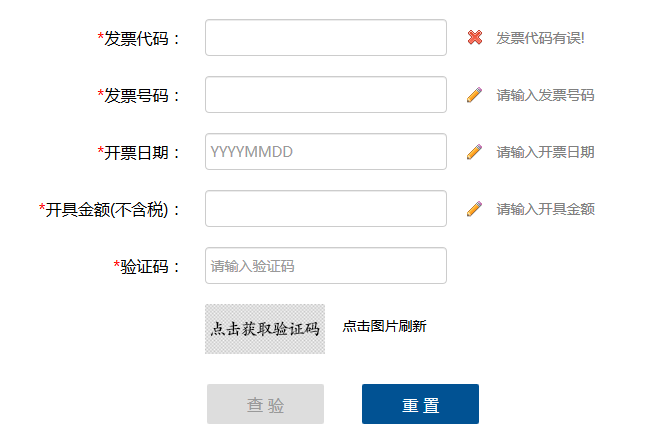Click captcha image 点击获取验证码
The width and height of the screenshot is (671, 441).
pos(265,329)
